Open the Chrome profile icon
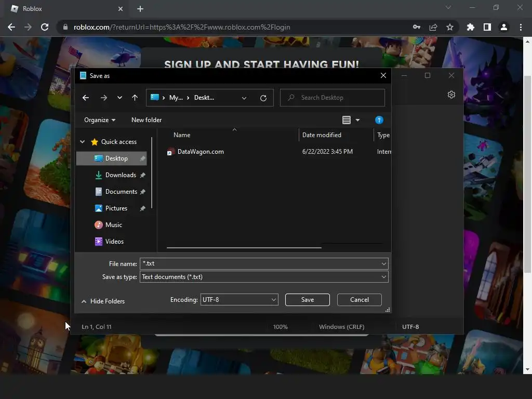This screenshot has height=399, width=532. [x=503, y=27]
